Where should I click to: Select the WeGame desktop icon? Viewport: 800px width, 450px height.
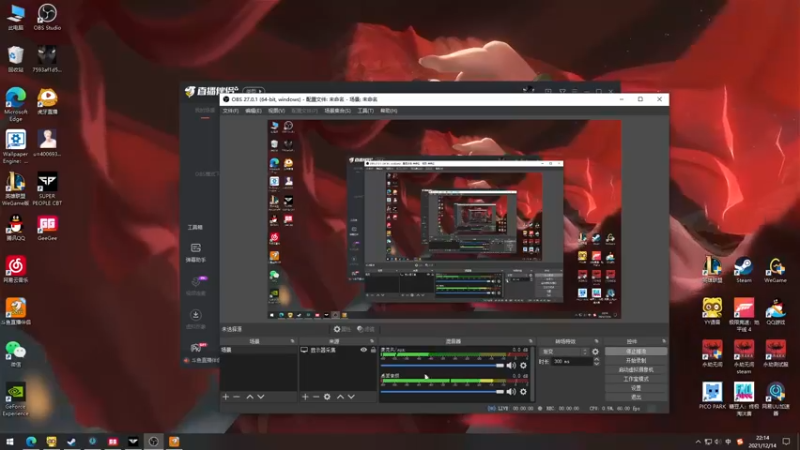776,270
